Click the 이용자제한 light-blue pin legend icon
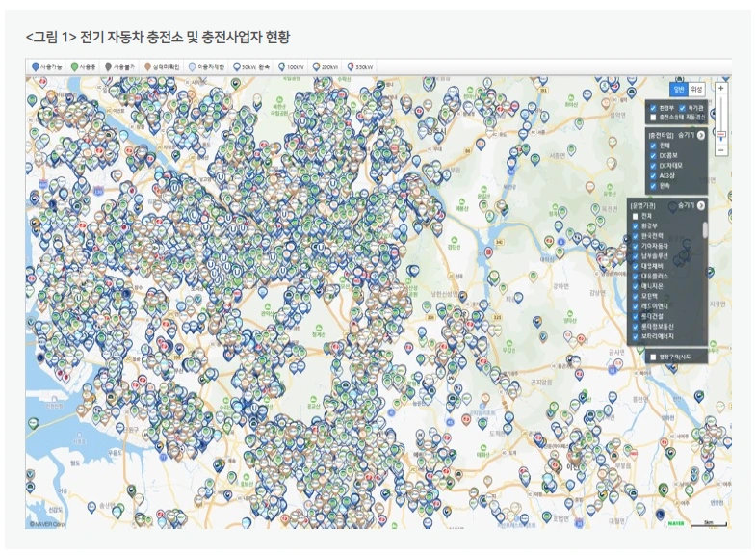Screen dimensions: 756x556 click(192, 67)
